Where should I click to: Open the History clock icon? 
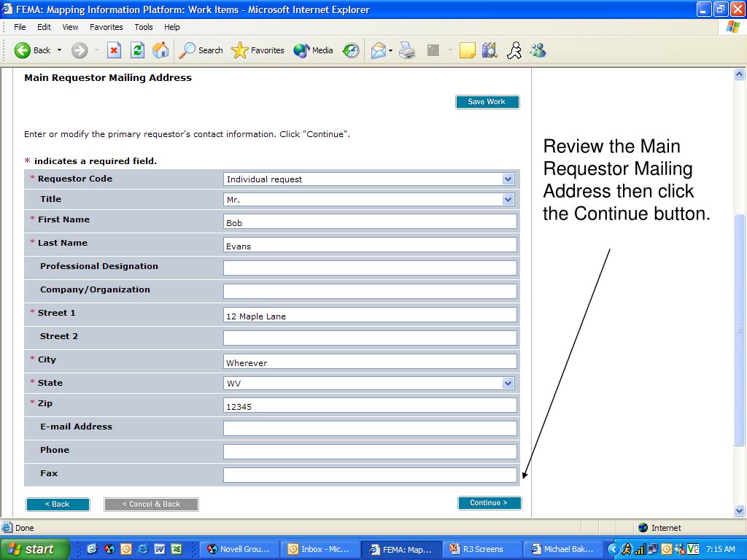pos(351,50)
